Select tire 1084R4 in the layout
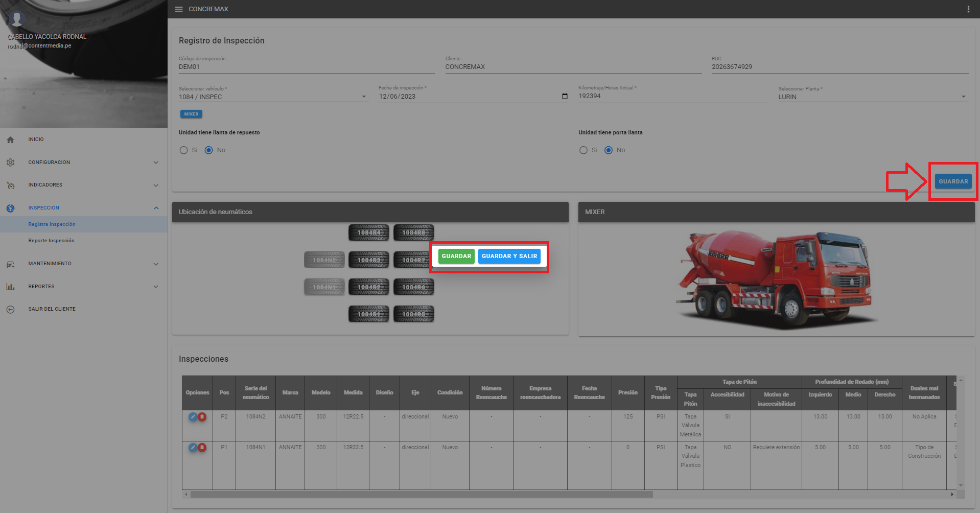The height and width of the screenshot is (513, 980). (x=368, y=232)
